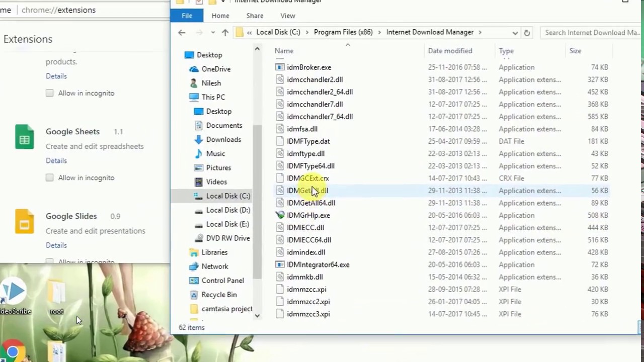Screen dimensions: 644x362
Task: Open Details link under products text
Action: click(x=56, y=76)
